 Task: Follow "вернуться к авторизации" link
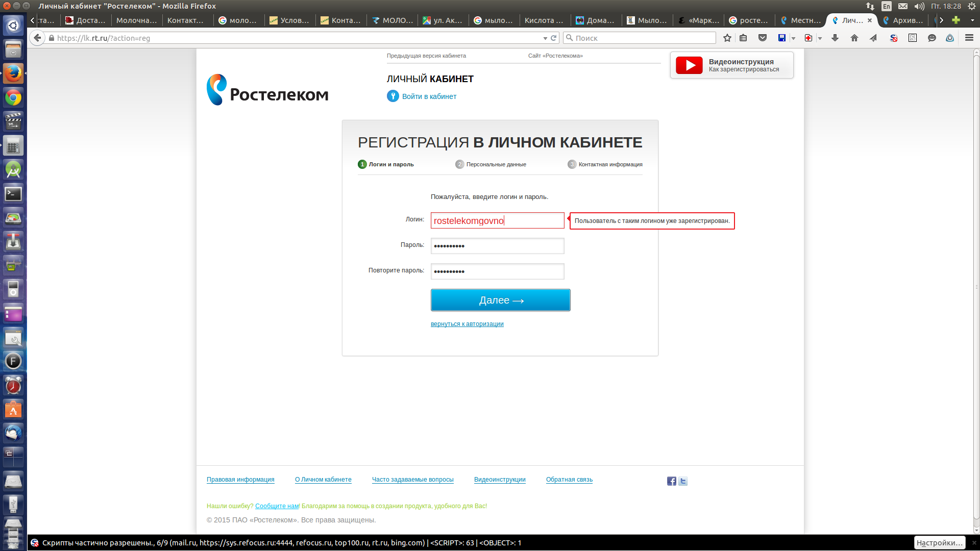[x=467, y=324]
